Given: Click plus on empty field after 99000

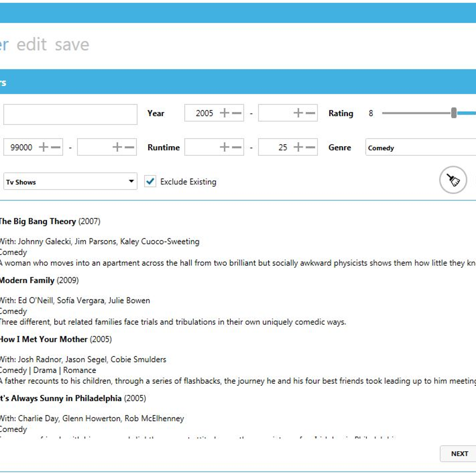Looking at the screenshot, I should click(117, 147).
